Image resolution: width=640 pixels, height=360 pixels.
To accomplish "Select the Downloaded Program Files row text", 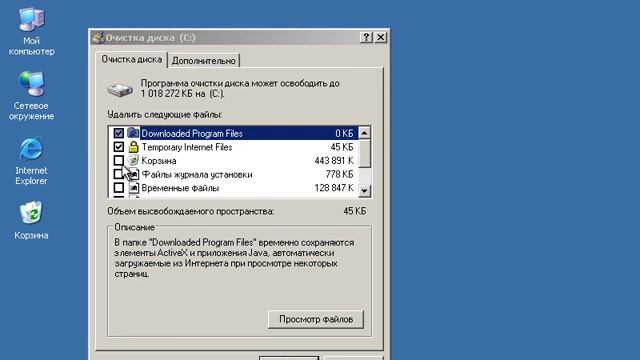I will (192, 133).
